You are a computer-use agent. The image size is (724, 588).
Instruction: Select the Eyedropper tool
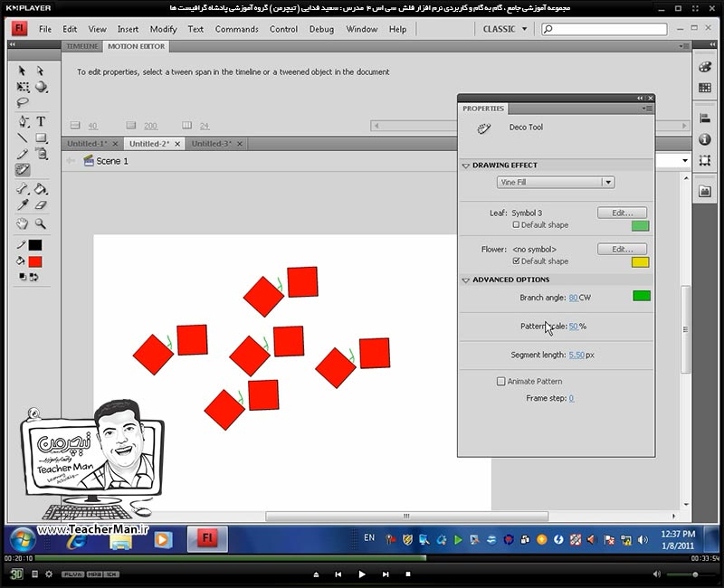point(22,205)
